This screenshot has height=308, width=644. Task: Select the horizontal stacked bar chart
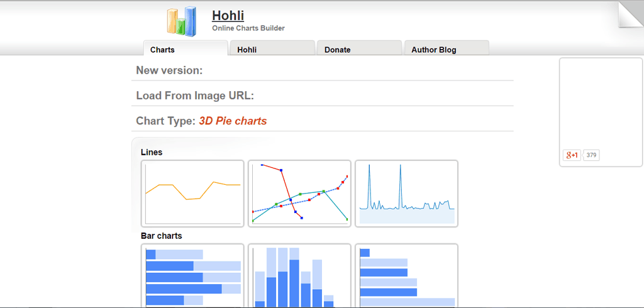pos(192,275)
